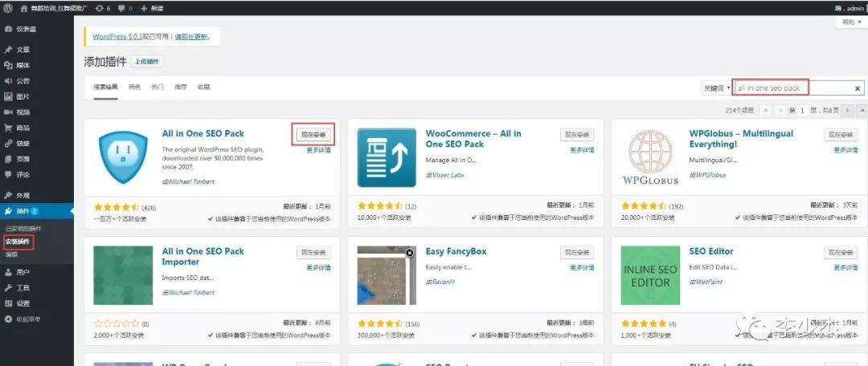Switch to the 特色 featured tab
Screen dimensions: 868x366
pos(134,87)
